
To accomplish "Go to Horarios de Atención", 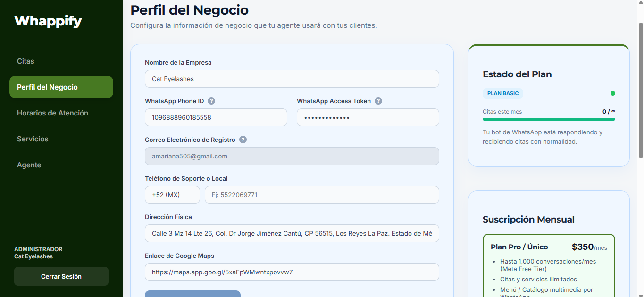I will (x=61, y=113).
